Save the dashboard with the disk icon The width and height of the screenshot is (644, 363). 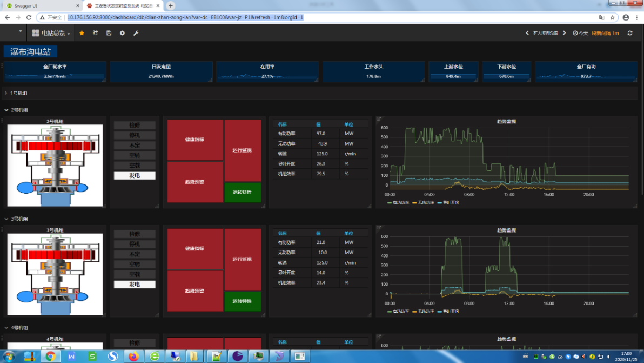click(x=109, y=33)
